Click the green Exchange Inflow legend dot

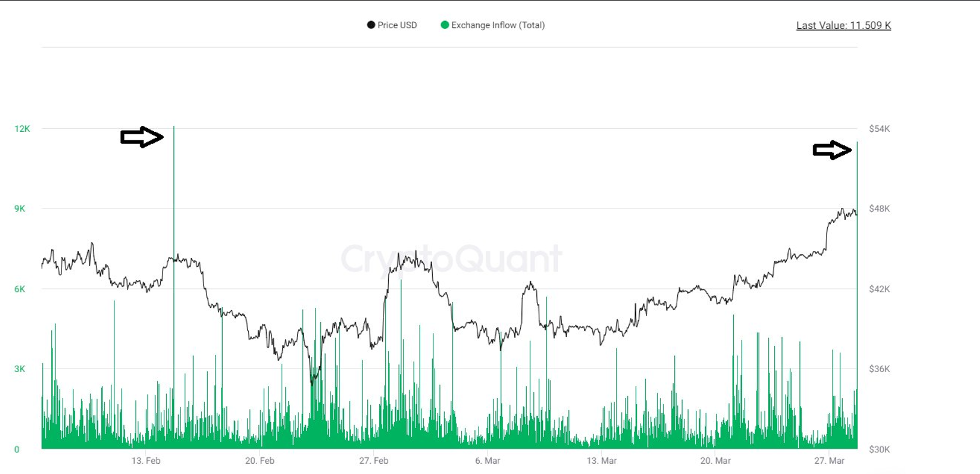pos(445,25)
